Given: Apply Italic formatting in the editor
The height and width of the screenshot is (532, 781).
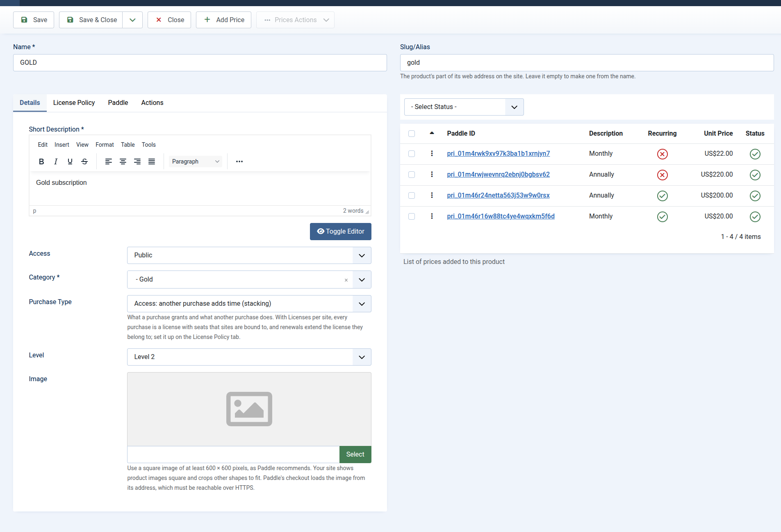Looking at the screenshot, I should point(56,161).
